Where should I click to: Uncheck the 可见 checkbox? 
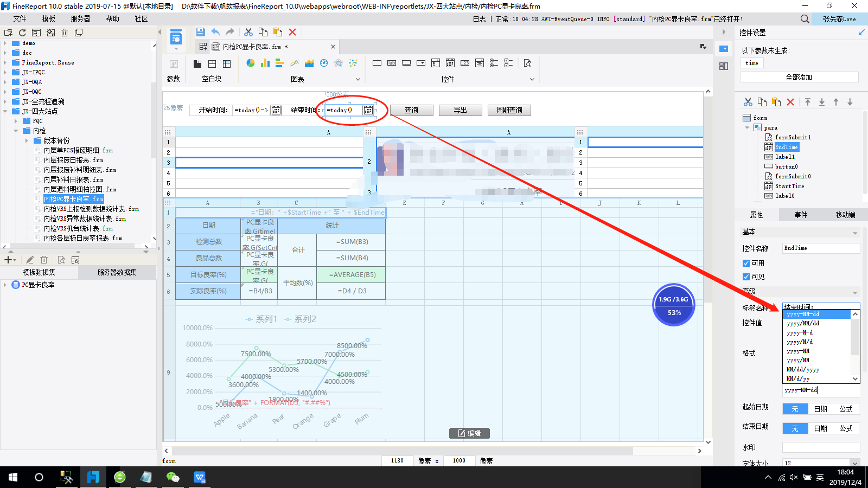746,277
